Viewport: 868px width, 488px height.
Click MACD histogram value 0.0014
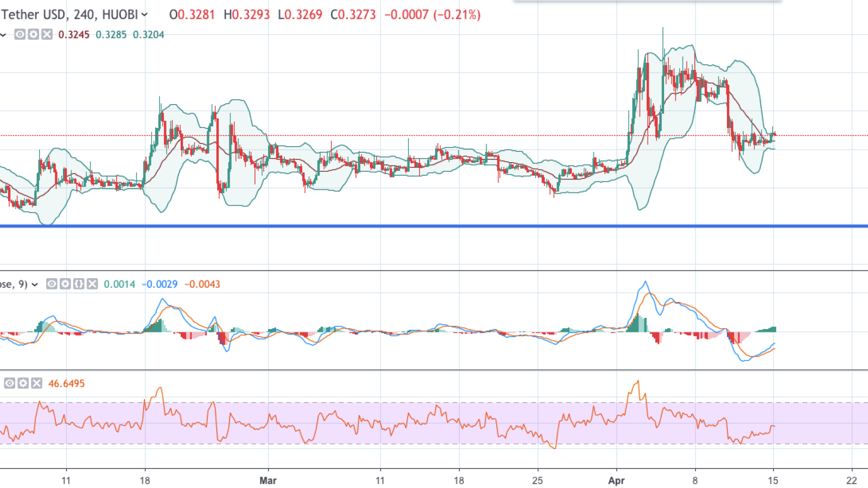(119, 284)
